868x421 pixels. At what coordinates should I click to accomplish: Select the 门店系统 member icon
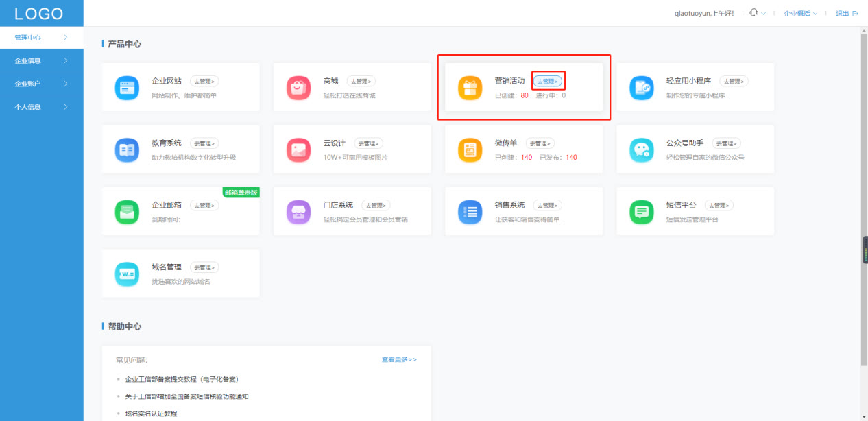298,211
